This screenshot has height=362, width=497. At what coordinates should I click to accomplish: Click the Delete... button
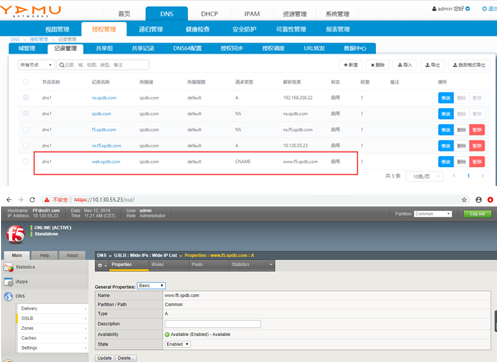126,358
